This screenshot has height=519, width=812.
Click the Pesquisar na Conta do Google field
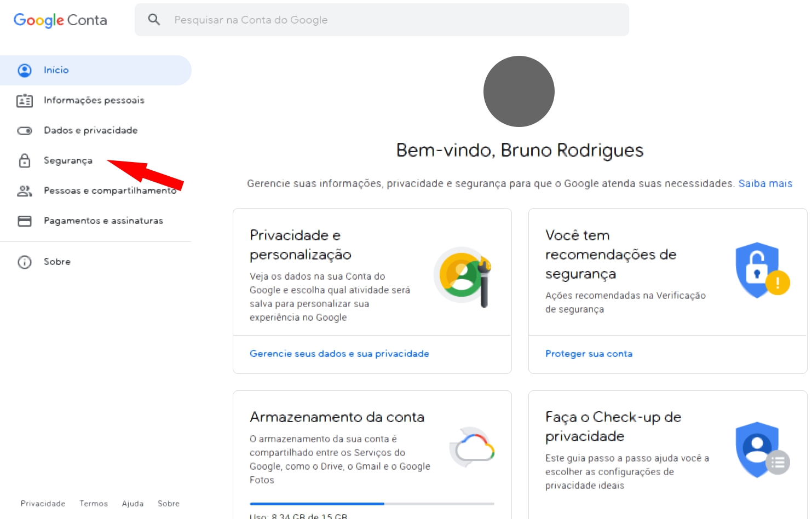382,20
